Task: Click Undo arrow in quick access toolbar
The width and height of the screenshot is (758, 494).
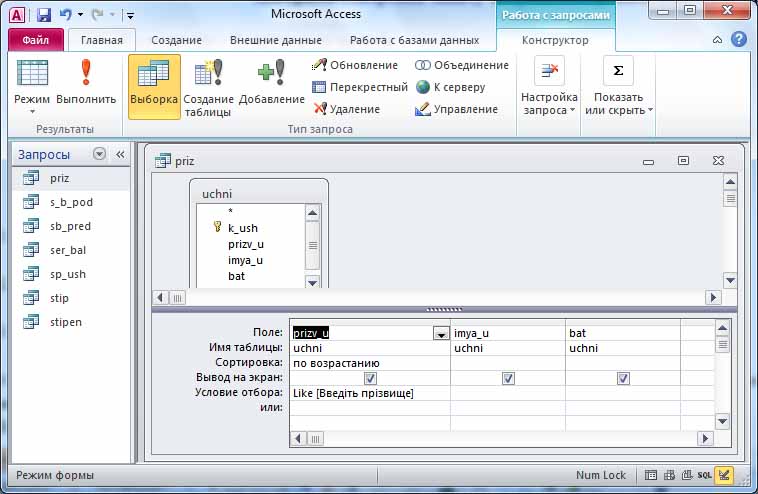Action: point(65,15)
